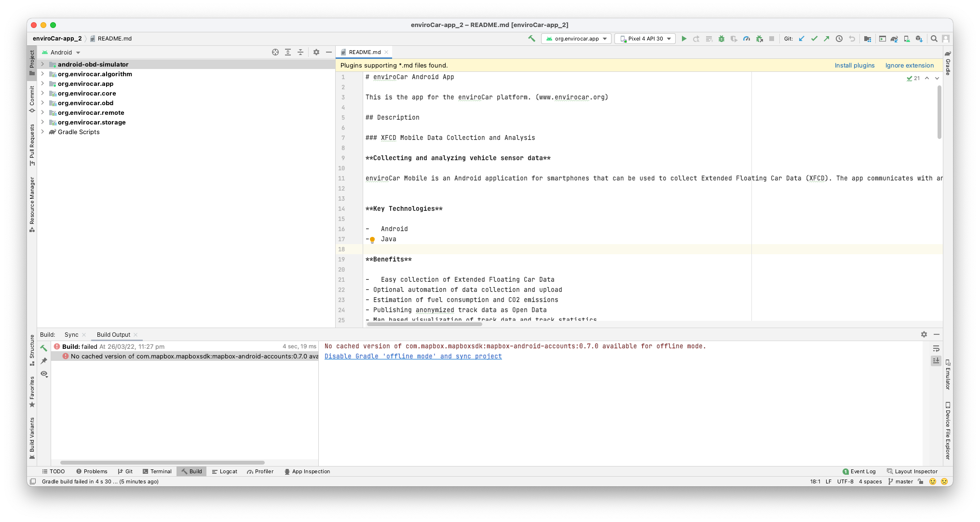The image size is (980, 522).
Task: Open Device Manager icon
Action: point(907,39)
